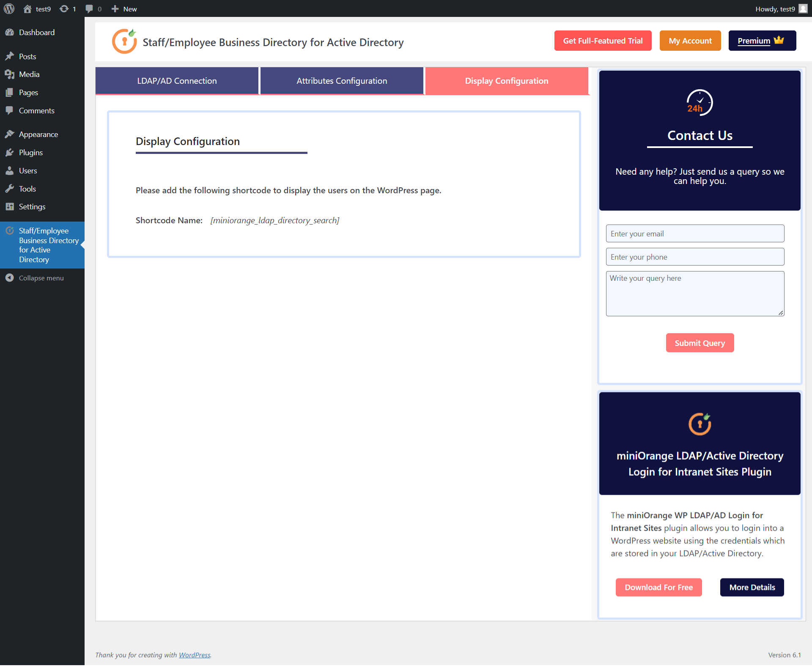Select the Display Configuration tab
Viewport: 812px width, 666px height.
click(507, 81)
